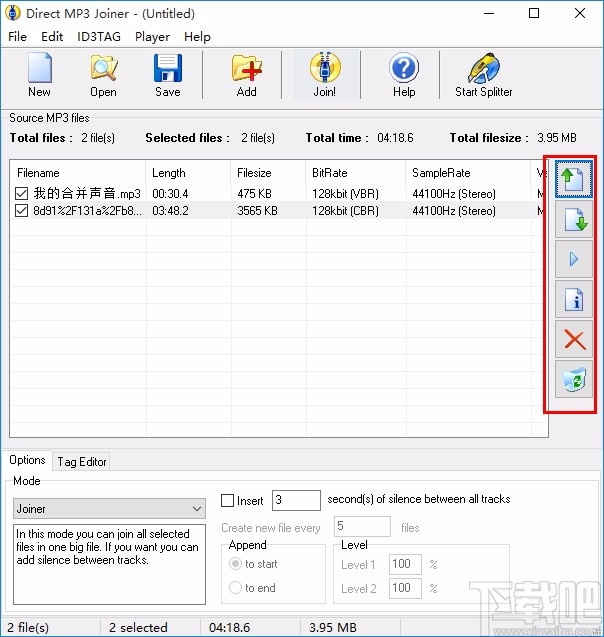604x637 pixels.
Task: Move selected file up in list
Action: pos(574,179)
